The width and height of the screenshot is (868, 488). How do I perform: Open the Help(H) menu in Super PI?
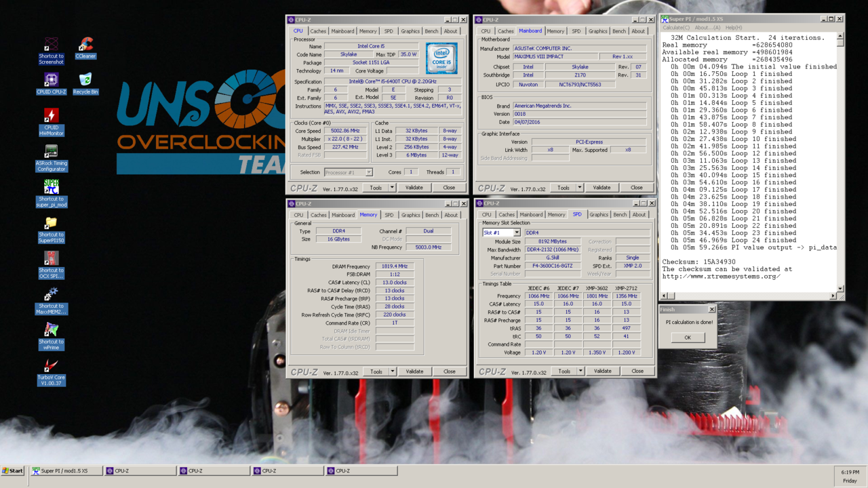point(734,28)
